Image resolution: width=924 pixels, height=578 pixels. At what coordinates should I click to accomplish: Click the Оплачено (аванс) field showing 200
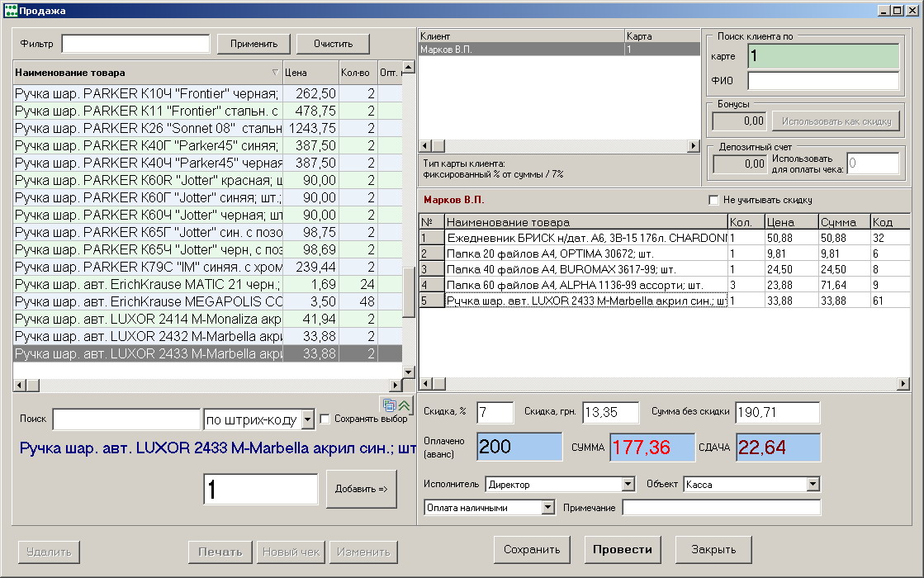pos(519,448)
